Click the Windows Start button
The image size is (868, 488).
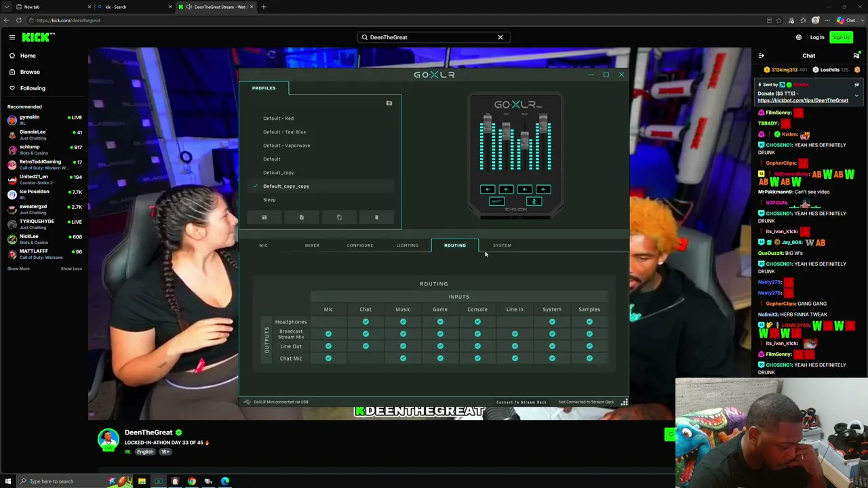[7, 481]
